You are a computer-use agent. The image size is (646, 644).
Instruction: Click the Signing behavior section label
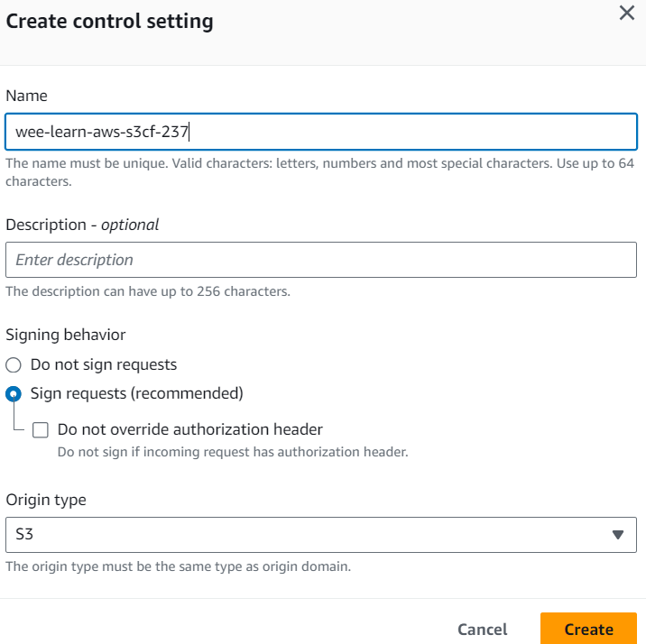pyautogui.click(x=66, y=335)
